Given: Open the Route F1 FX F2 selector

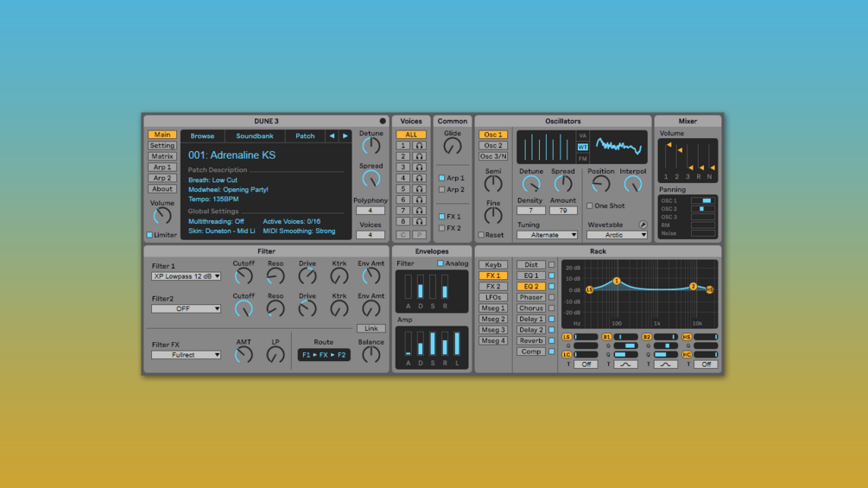Looking at the screenshot, I should (324, 355).
